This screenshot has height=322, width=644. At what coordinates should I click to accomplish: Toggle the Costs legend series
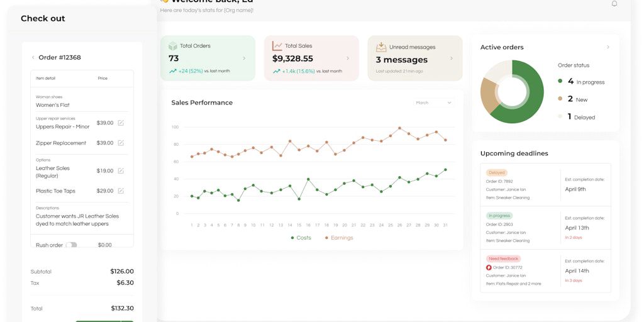tap(301, 238)
